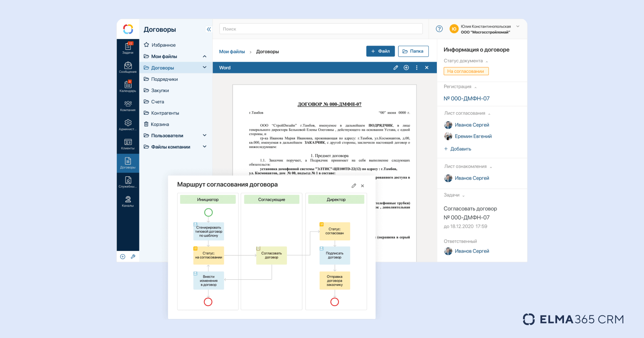Image resolution: width=644 pixels, height=338 pixels.
Task: Select the Сгенерировать типовой договор block
Action: [x=209, y=231]
